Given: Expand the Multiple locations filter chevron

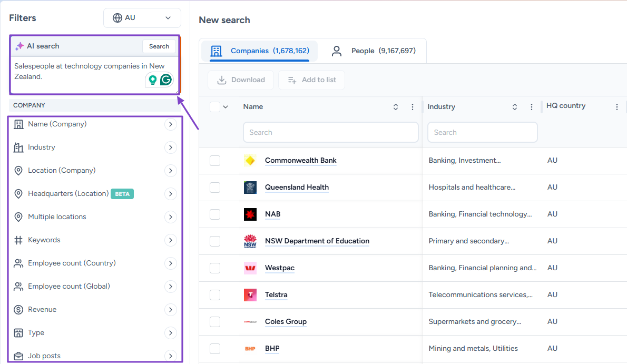Looking at the screenshot, I should coord(170,217).
